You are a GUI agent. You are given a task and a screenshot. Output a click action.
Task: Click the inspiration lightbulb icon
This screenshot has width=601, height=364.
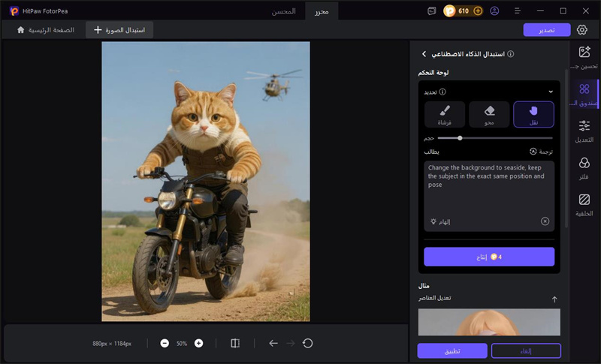pos(433,221)
